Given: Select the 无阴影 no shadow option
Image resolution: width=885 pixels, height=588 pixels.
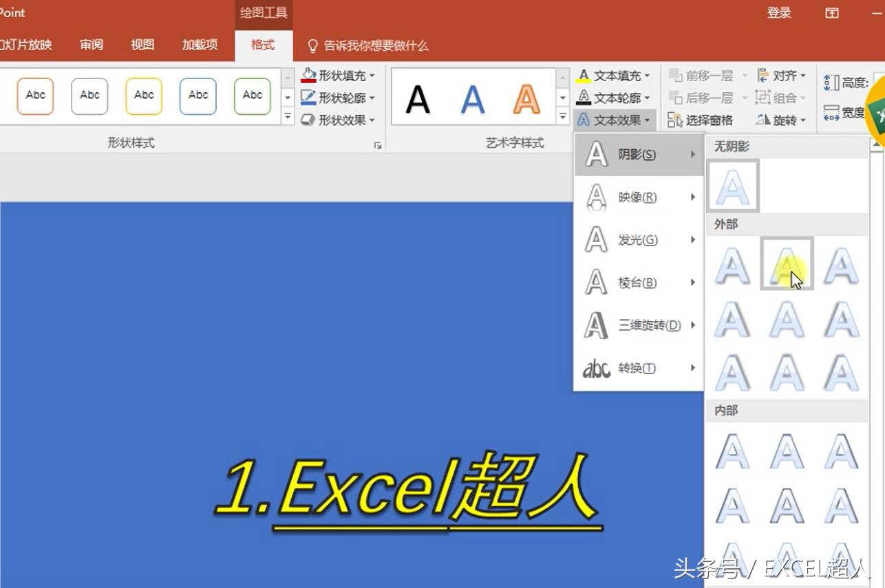Looking at the screenshot, I should 733,186.
